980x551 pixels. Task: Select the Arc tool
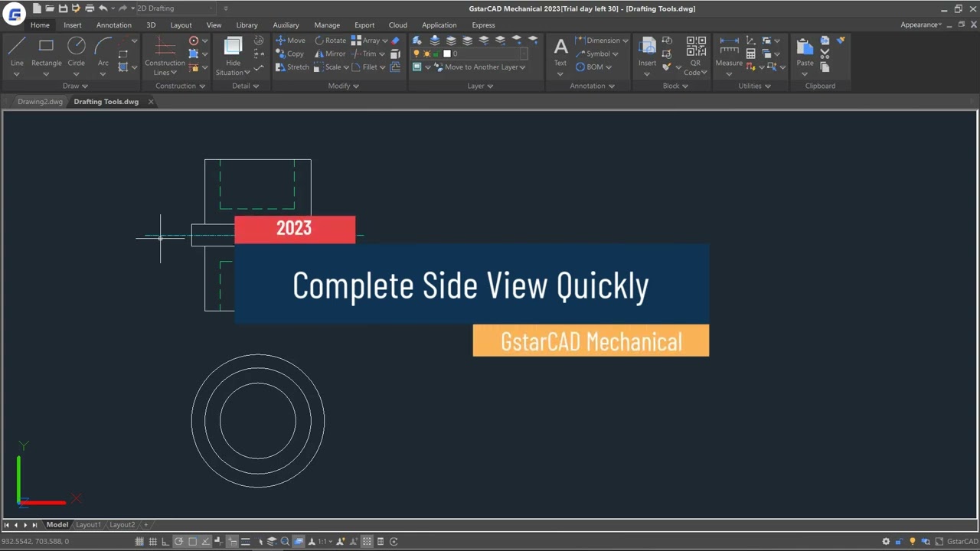pyautogui.click(x=103, y=51)
